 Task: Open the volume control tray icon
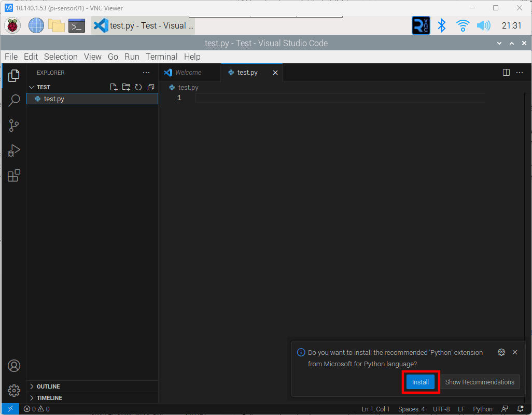(x=483, y=25)
